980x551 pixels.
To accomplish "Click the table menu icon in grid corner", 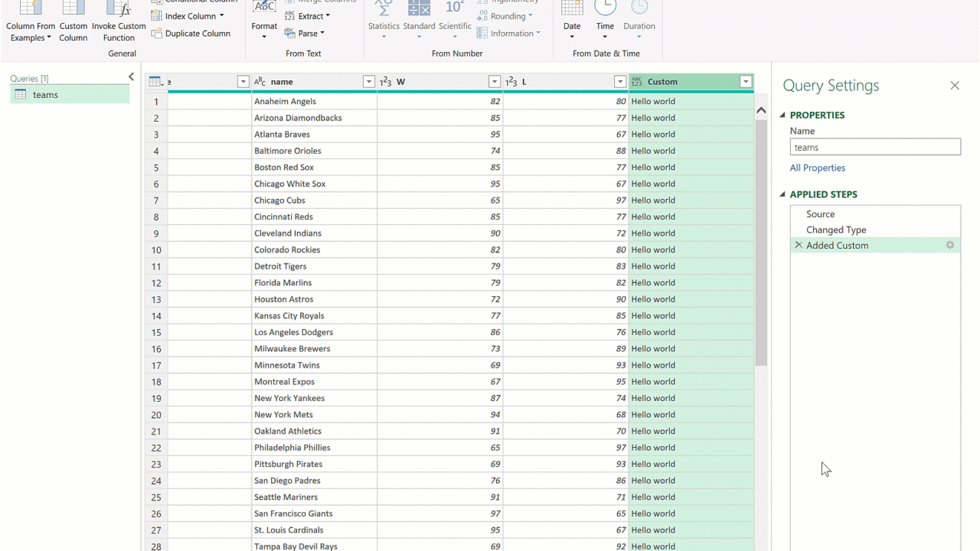I will point(155,82).
